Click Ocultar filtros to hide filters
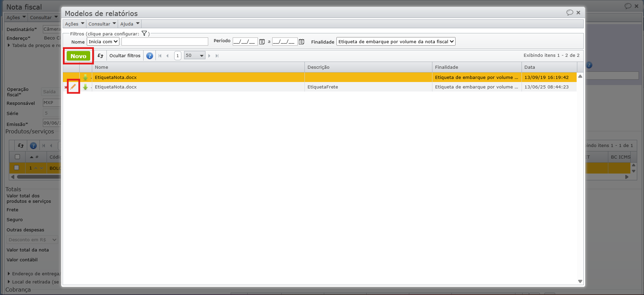 tap(125, 56)
